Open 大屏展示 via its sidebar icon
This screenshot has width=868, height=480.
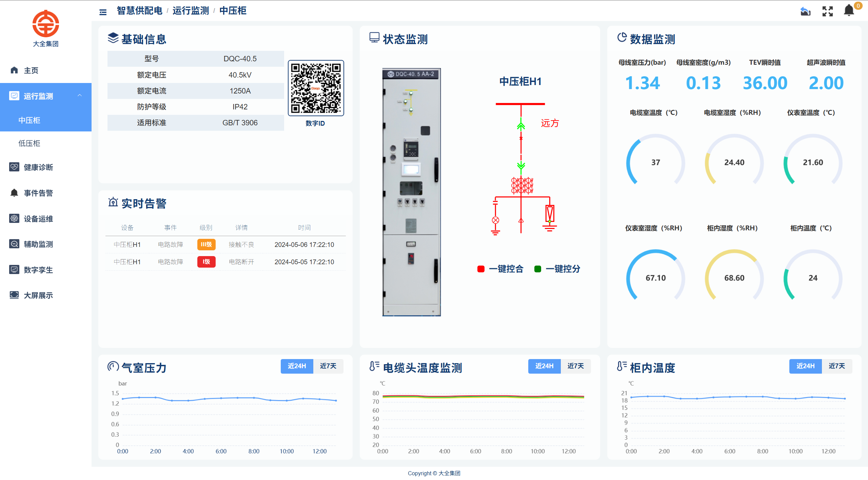point(14,295)
